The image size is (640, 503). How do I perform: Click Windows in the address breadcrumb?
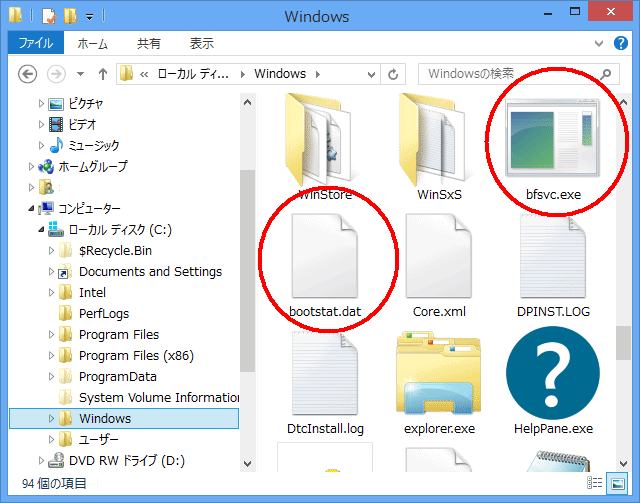[280, 74]
